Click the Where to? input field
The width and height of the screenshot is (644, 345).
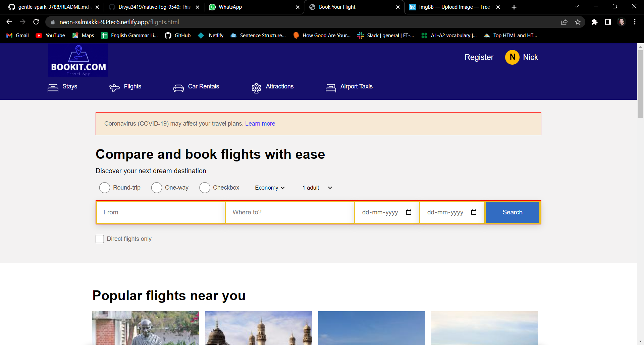(290, 212)
